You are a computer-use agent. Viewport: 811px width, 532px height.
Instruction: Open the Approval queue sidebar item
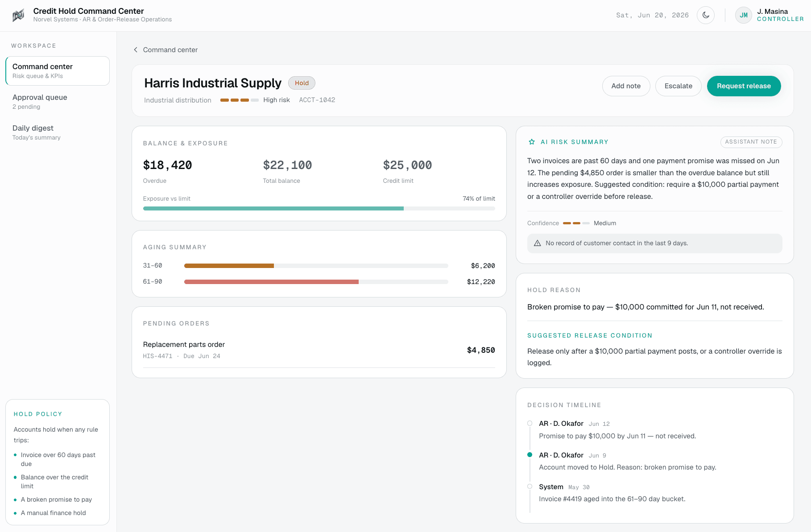pyautogui.click(x=58, y=102)
